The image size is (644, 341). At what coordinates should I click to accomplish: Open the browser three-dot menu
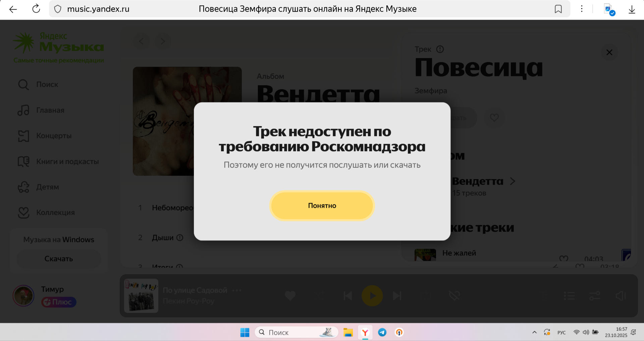[582, 9]
